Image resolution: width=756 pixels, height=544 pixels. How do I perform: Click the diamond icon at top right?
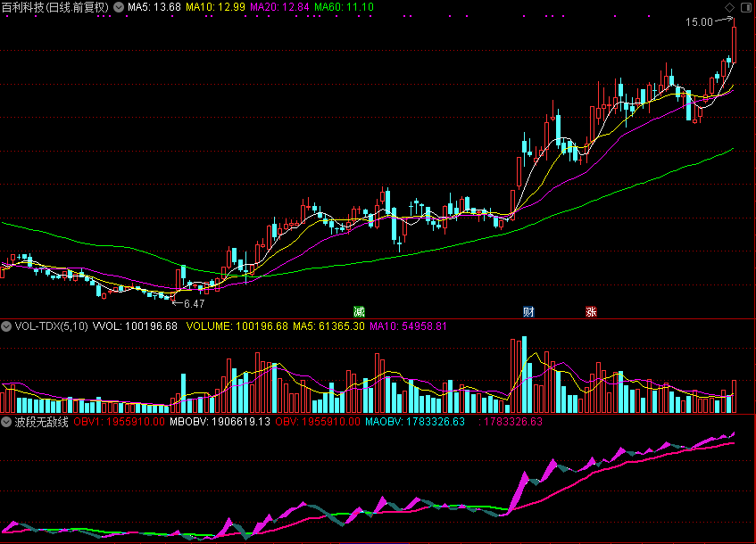[729, 7]
